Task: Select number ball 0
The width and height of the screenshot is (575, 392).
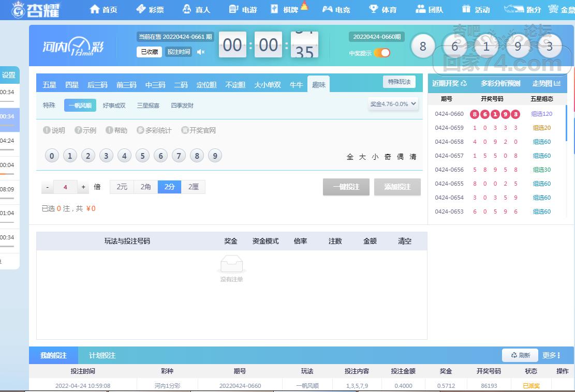Action: tap(52, 156)
